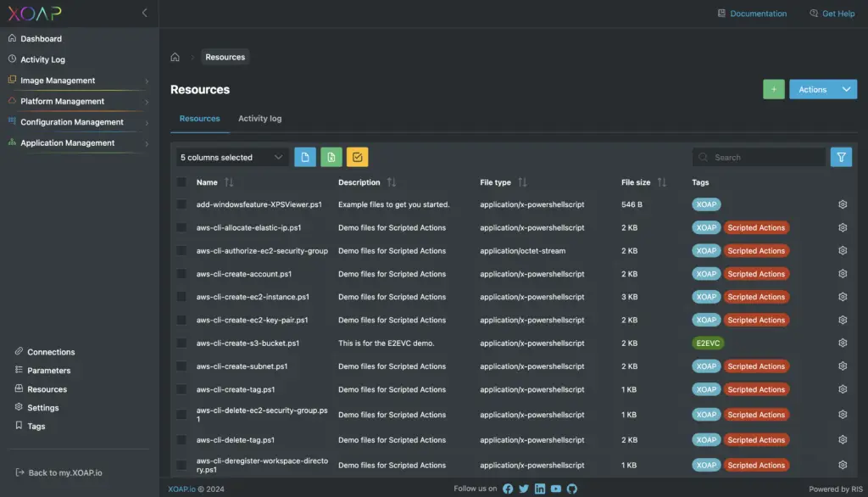Switch to the Activity log tab
This screenshot has width=868, height=497.
(x=259, y=119)
